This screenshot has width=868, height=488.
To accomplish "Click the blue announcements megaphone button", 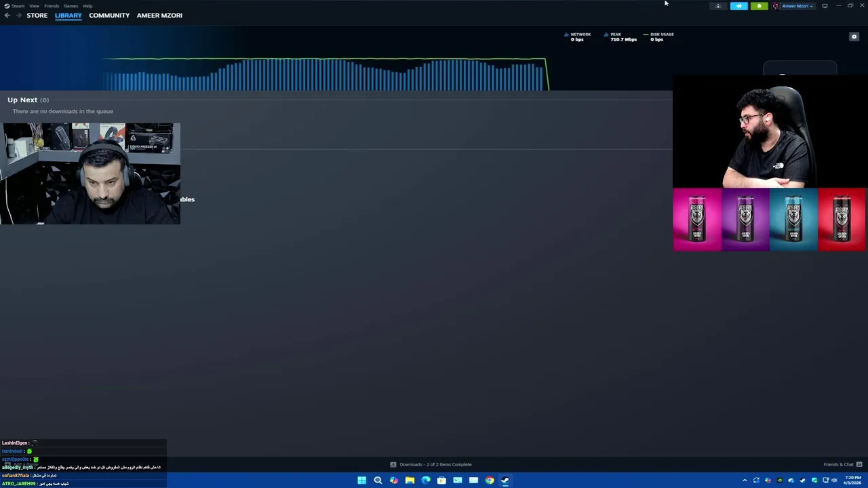I will [x=739, y=6].
